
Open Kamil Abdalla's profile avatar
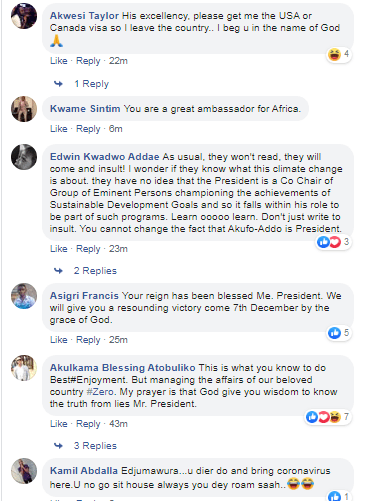[x=24, y=471]
